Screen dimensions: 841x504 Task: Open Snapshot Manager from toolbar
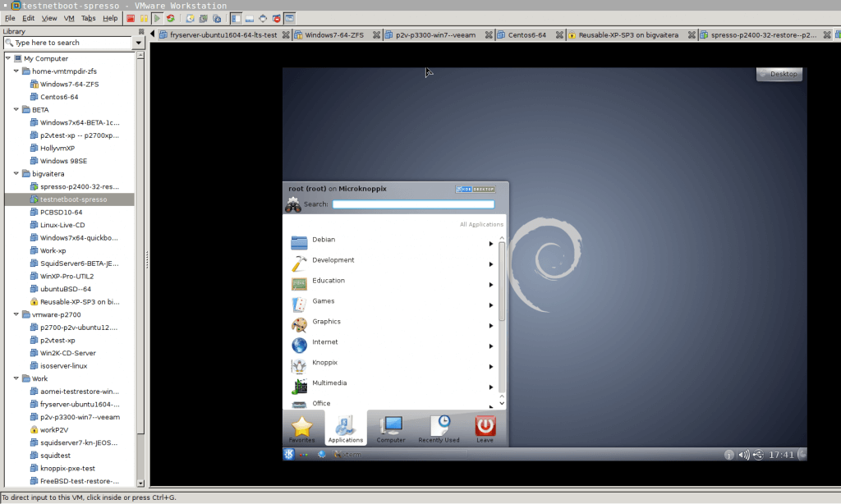coord(217,18)
